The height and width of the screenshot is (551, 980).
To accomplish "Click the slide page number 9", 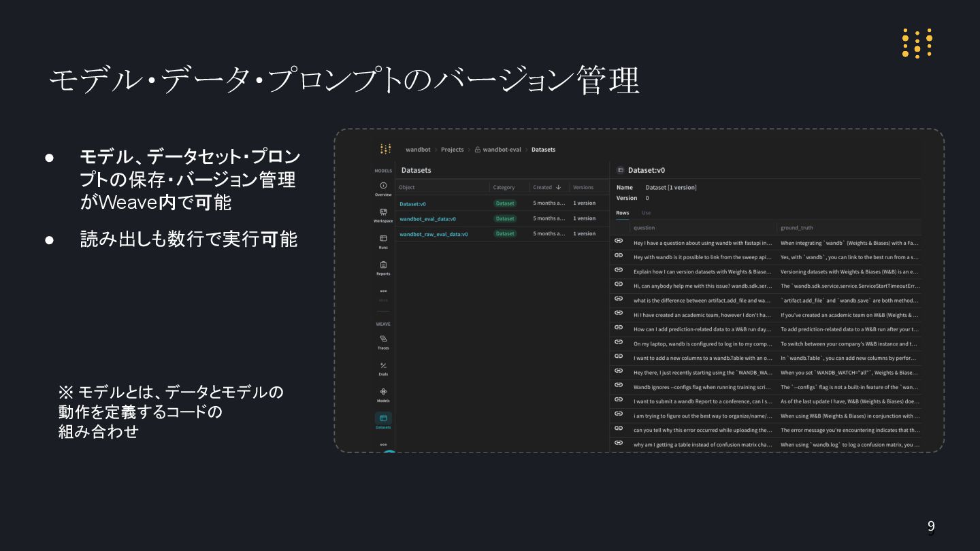I will click(931, 527).
